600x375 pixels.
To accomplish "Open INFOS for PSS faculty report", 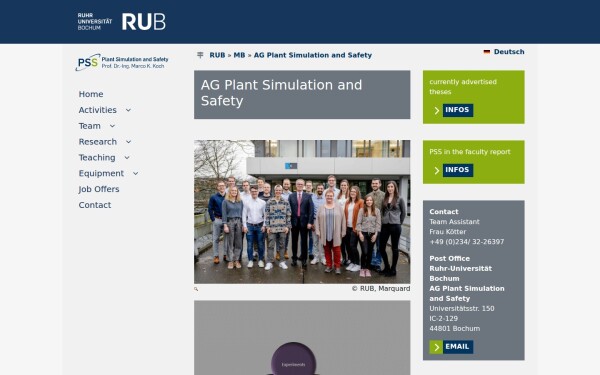I will [x=458, y=170].
